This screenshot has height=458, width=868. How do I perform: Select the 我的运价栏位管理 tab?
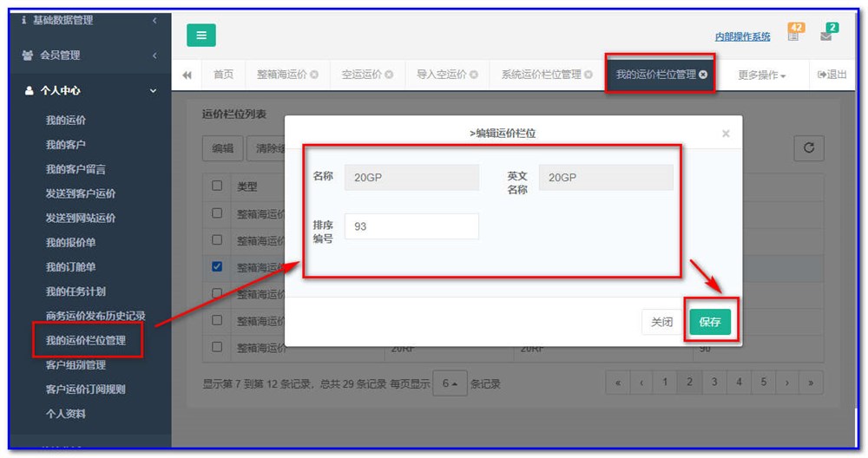click(x=656, y=74)
